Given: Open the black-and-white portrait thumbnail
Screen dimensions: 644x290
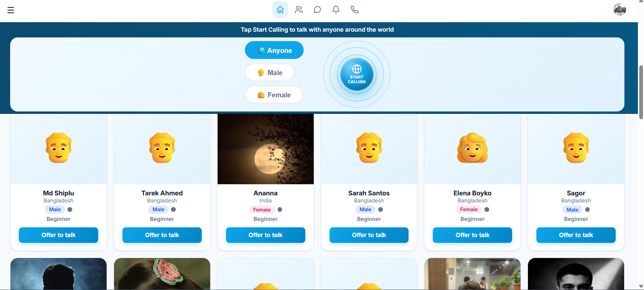Looking at the screenshot, I should (576, 274).
